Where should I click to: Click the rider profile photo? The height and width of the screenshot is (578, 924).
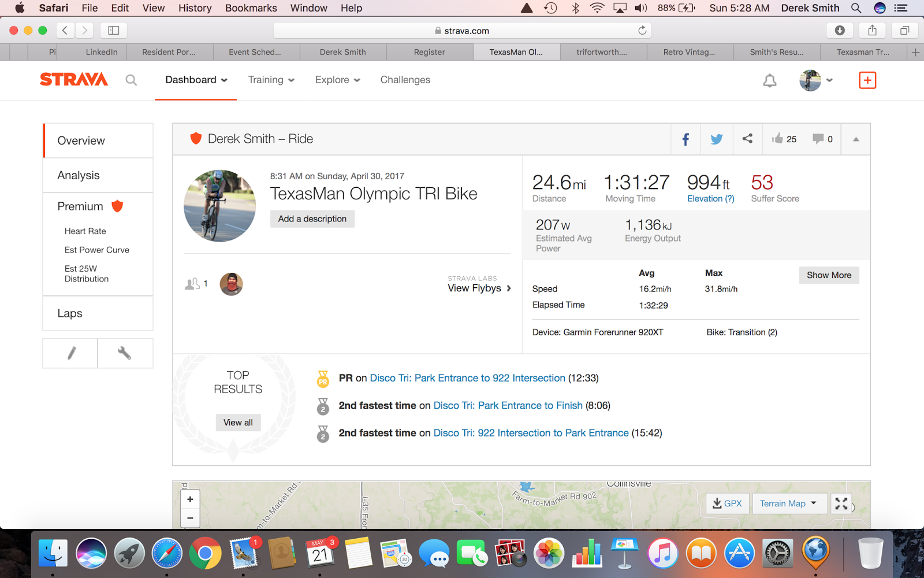pyautogui.click(x=219, y=206)
